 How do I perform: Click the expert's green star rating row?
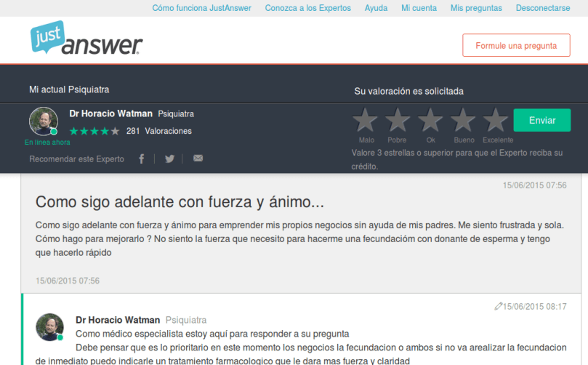(x=94, y=131)
